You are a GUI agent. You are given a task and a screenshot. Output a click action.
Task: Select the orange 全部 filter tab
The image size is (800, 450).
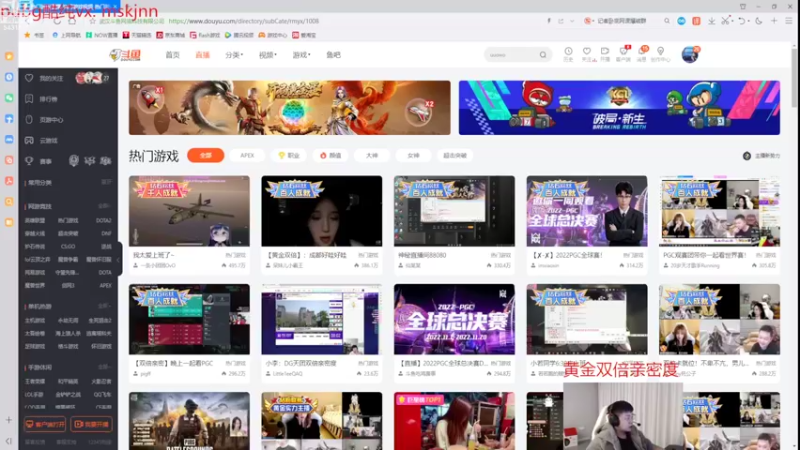(206, 155)
